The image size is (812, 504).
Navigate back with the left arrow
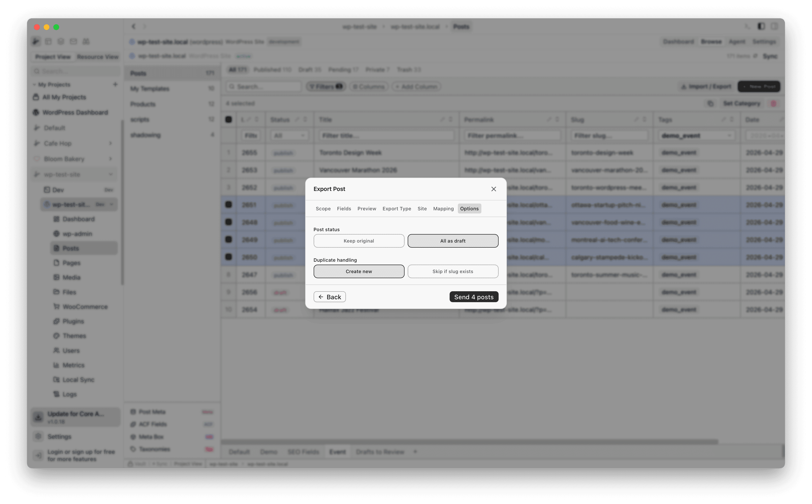133,26
